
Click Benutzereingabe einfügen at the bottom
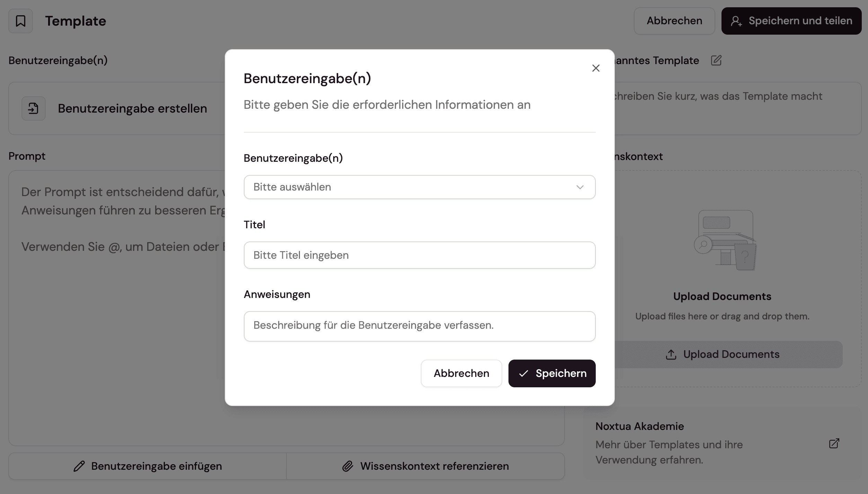tap(148, 466)
